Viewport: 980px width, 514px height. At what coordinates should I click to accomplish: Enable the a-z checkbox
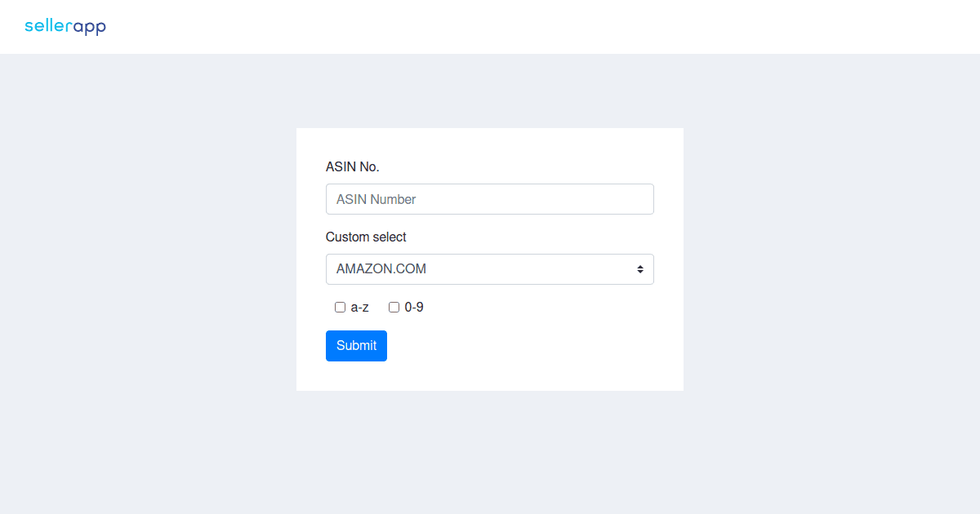pos(340,308)
